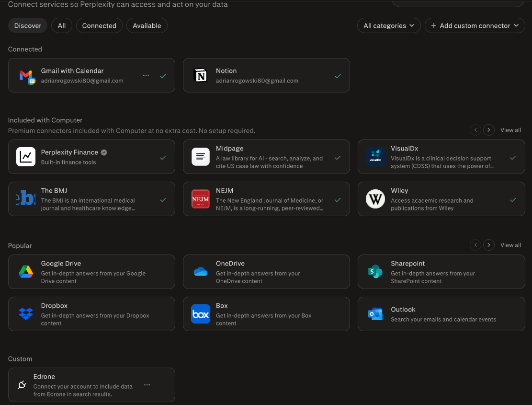Click 'Access academic research' Wiley description
Viewport: 532px width, 405px height.
(x=432, y=204)
